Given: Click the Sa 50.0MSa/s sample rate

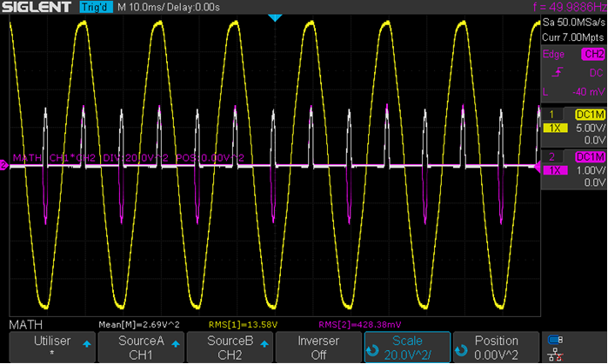Looking at the screenshot, I should pyautogui.click(x=574, y=22).
